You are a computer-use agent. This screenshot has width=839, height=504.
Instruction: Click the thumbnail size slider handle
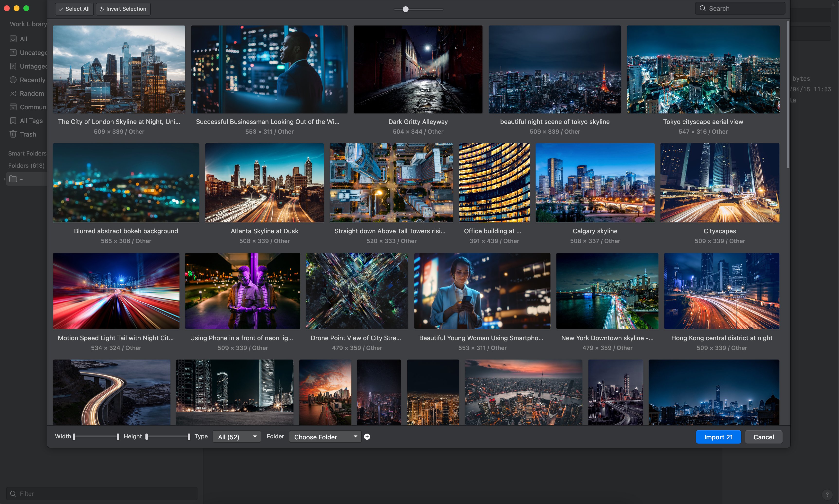pyautogui.click(x=405, y=9)
